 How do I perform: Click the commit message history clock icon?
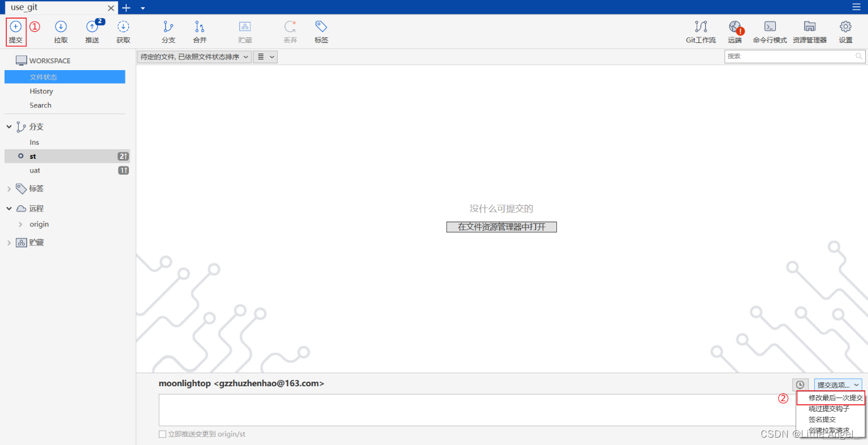point(800,384)
